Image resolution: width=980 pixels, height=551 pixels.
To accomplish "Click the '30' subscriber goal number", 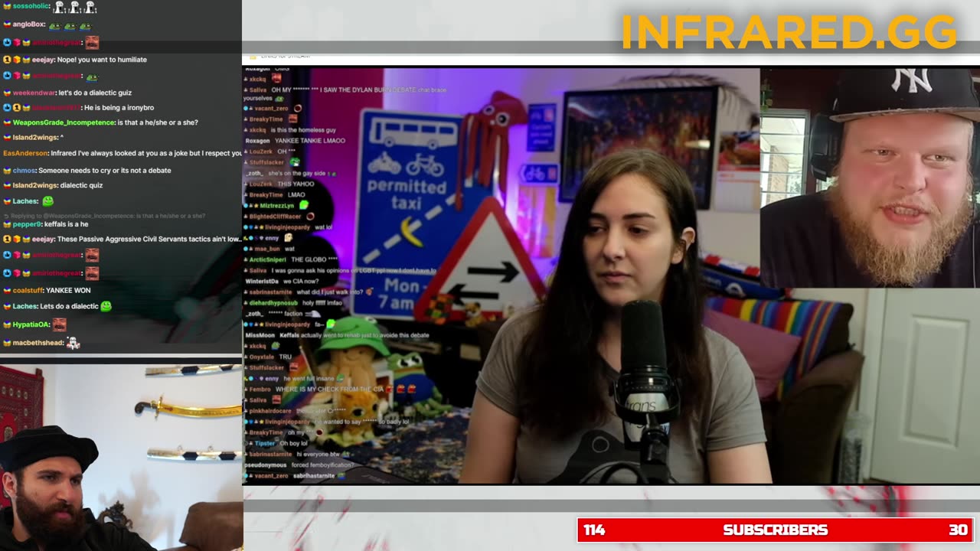I will tap(958, 530).
